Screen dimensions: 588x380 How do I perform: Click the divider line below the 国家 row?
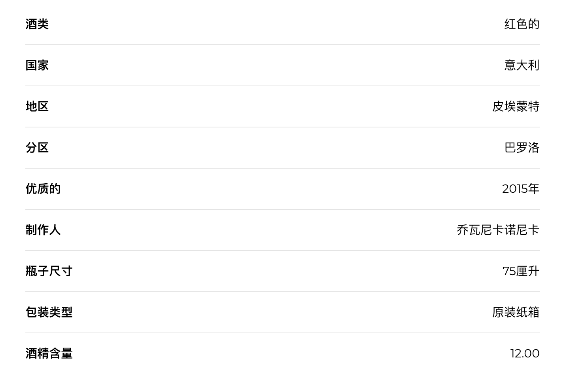(283, 86)
